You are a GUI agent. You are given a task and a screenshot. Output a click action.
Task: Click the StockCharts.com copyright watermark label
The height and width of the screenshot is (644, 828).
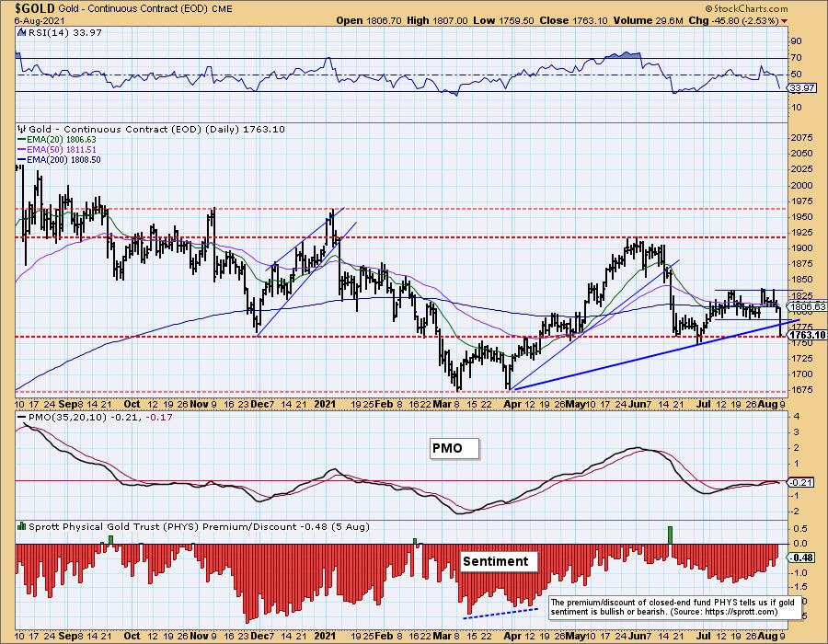(746, 8)
